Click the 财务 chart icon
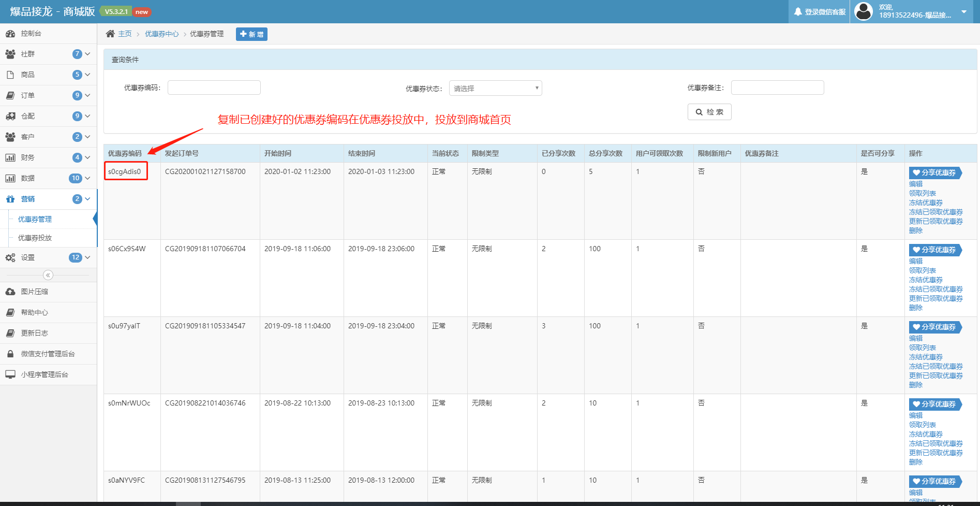 (10, 157)
